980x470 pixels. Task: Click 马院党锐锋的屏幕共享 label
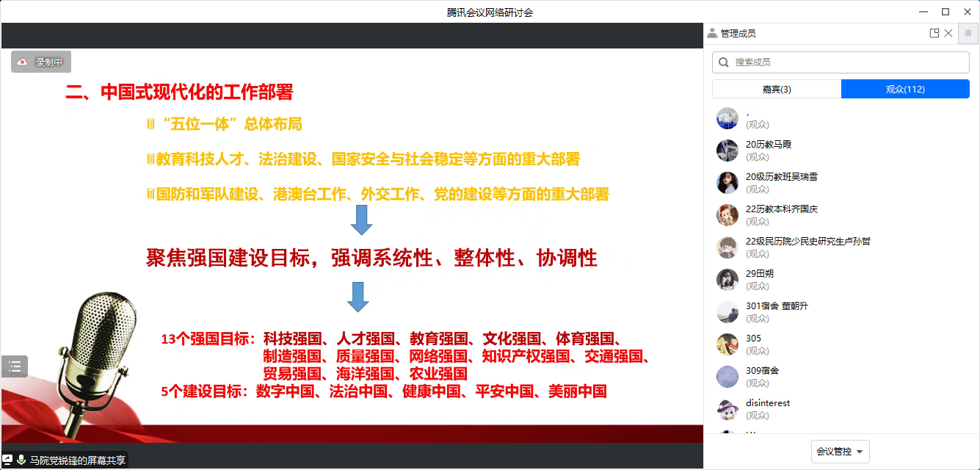pyautogui.click(x=77, y=460)
